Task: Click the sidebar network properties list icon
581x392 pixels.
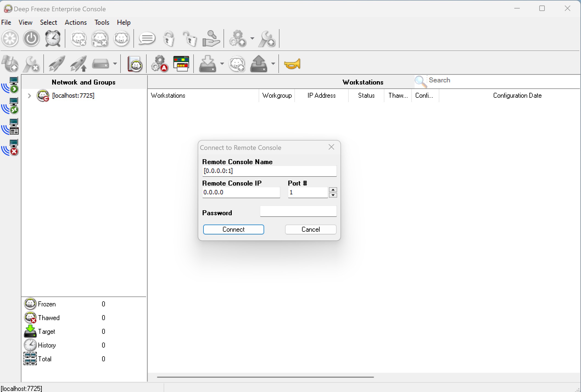Action: pos(10,127)
